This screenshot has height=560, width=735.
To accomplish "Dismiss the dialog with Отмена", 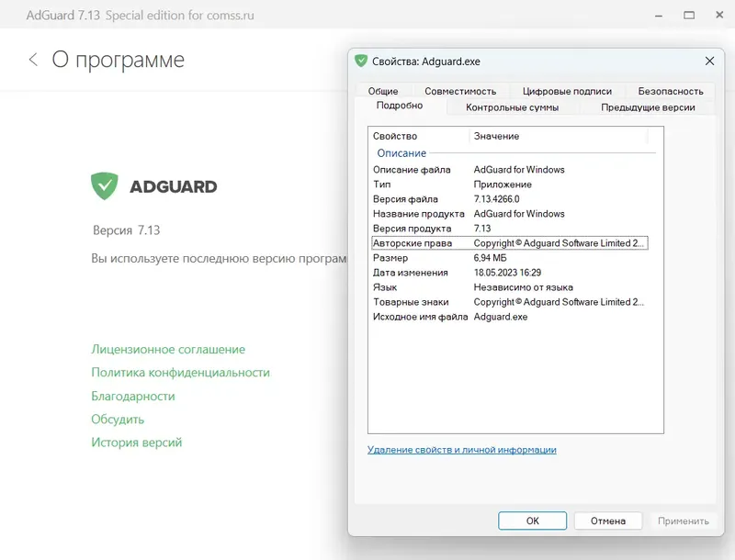I will coord(608,521).
